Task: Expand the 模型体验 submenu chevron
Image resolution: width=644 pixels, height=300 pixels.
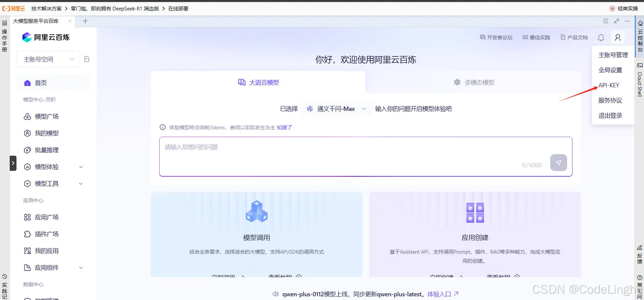Action: coord(81,167)
